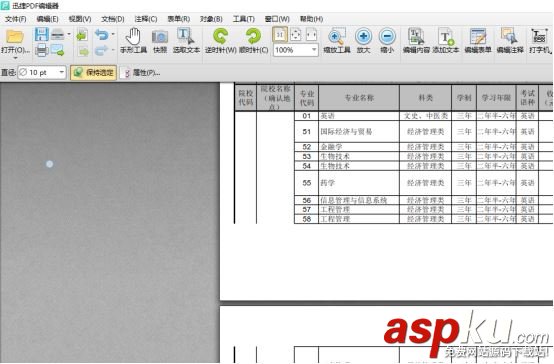Image resolution: width=554 pixels, height=364 pixels.
Task: Select the 选取文本 text selection tool
Action: pos(186,40)
